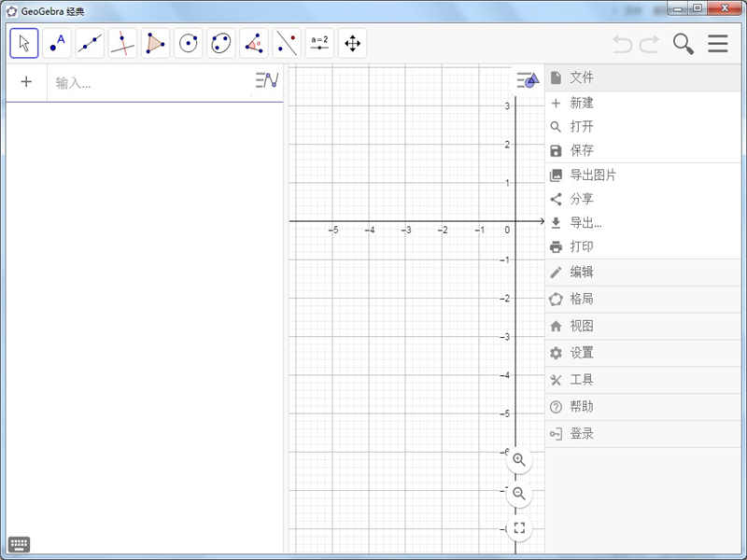Image resolution: width=747 pixels, height=560 pixels.
Task: Select the Perpendicular Line tool
Action: [123, 43]
